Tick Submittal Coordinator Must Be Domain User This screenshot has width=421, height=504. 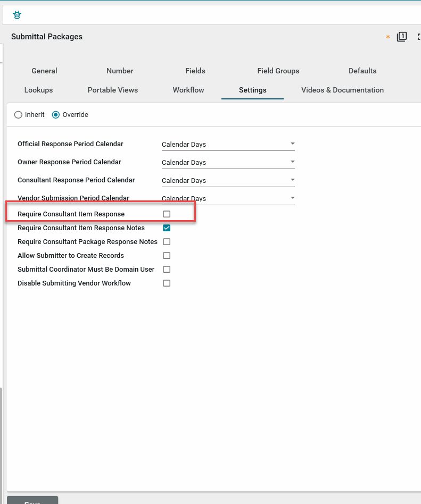click(167, 270)
